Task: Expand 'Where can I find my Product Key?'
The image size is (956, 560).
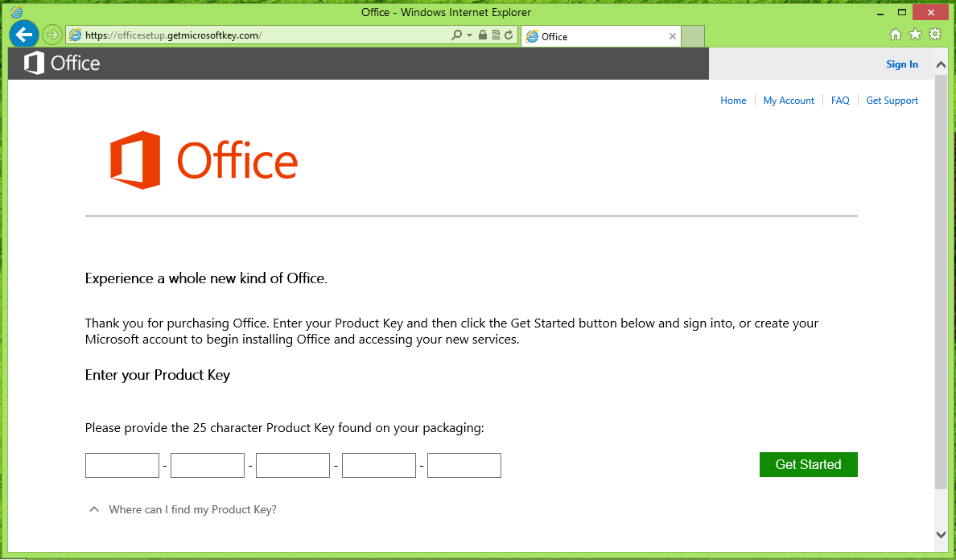Action: pyautogui.click(x=183, y=509)
